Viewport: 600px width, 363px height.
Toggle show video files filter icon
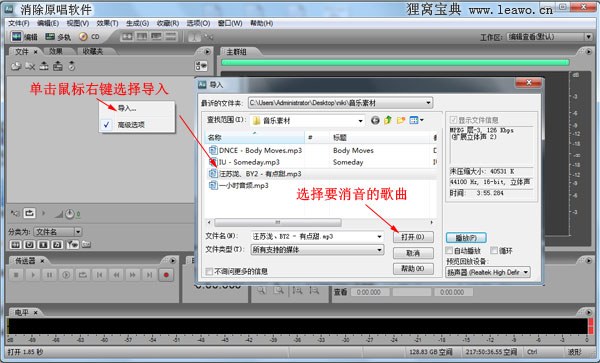coord(43,245)
